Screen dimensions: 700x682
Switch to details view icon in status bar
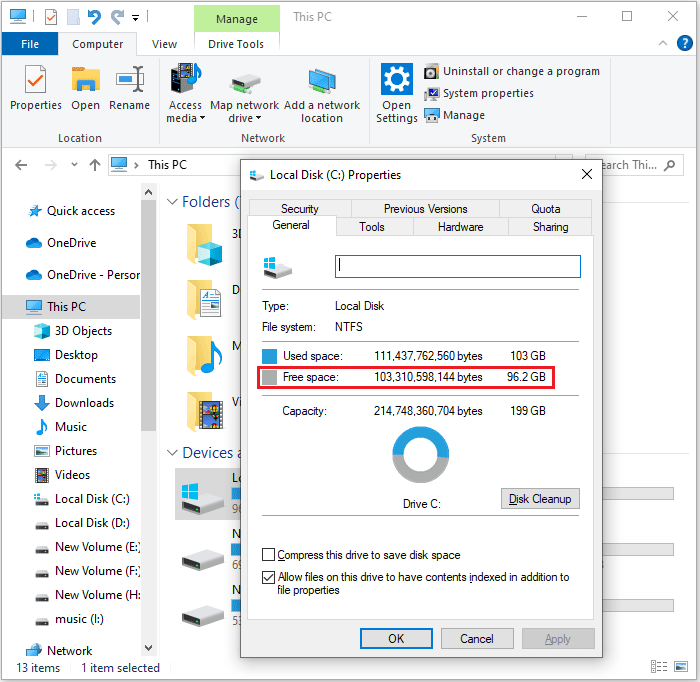659,666
